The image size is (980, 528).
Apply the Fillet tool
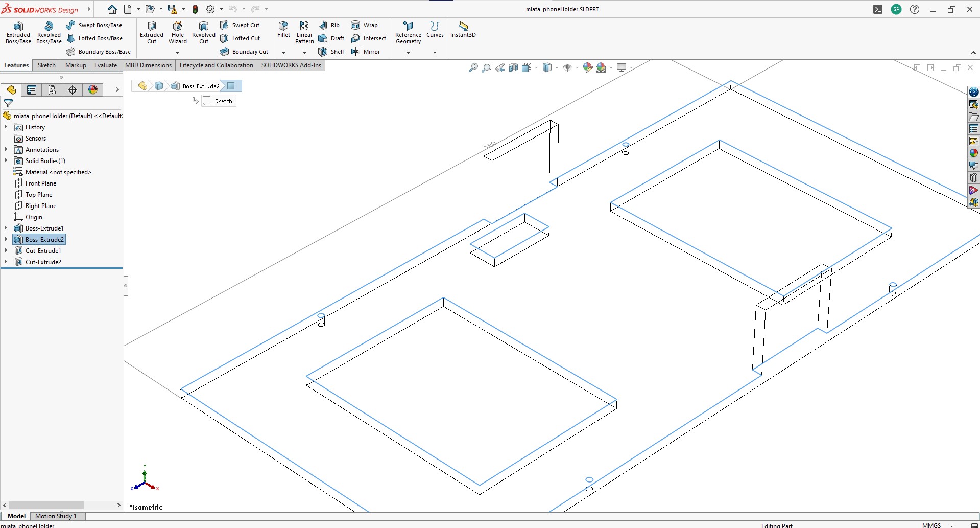[283, 30]
